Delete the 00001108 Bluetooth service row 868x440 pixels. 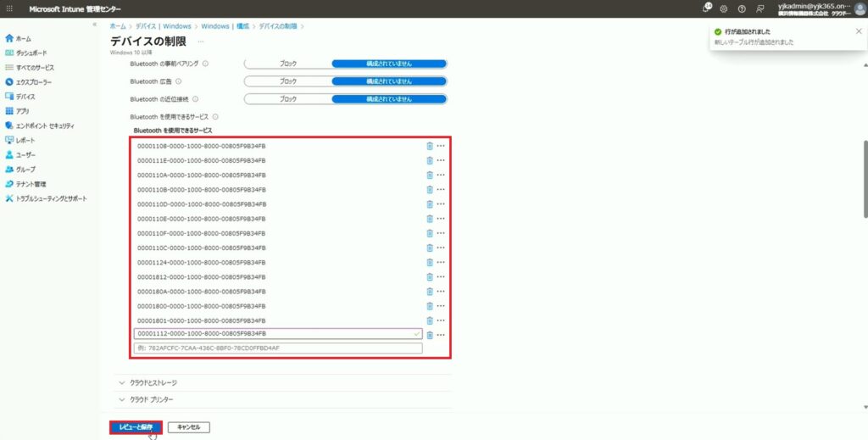point(430,146)
